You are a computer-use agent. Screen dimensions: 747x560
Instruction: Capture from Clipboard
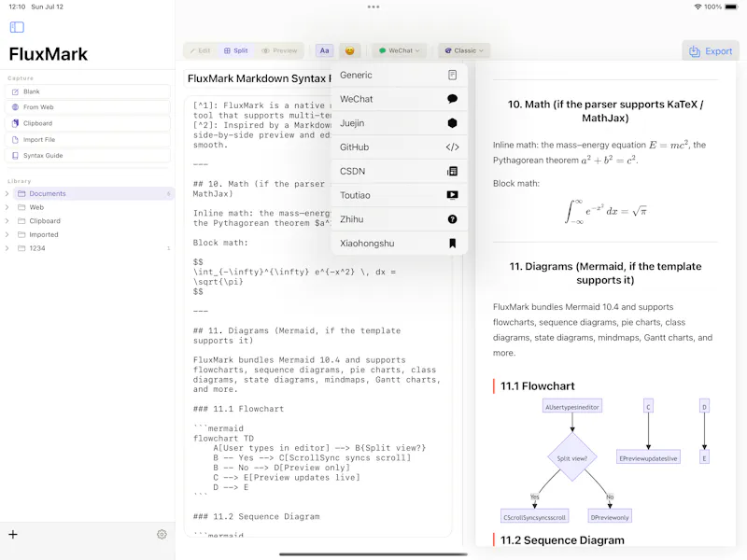[x=88, y=123]
